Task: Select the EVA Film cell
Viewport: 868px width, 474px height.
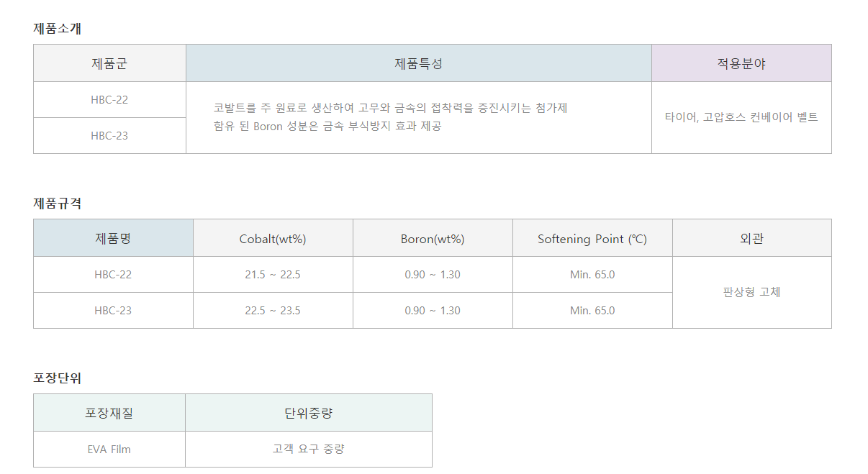Action: (109, 450)
